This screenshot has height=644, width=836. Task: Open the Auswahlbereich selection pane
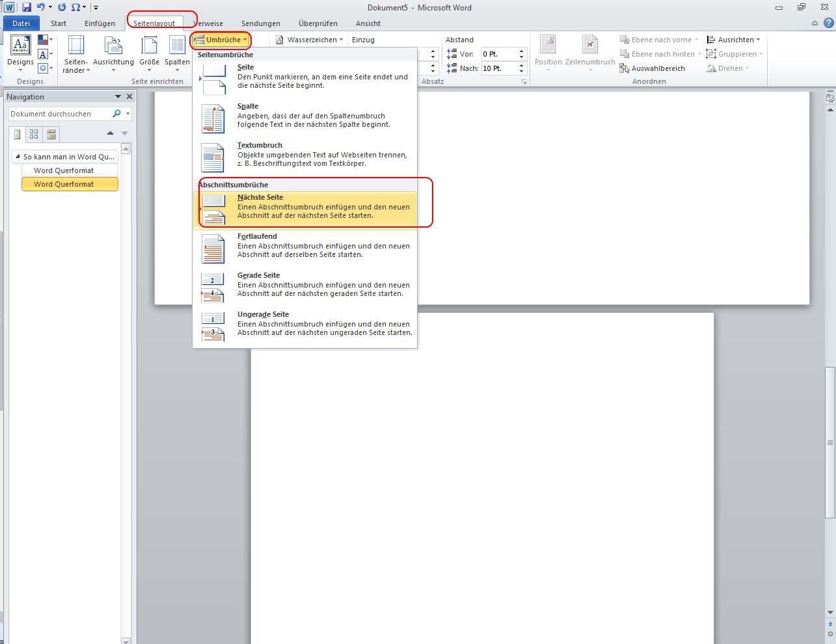pyautogui.click(x=653, y=68)
